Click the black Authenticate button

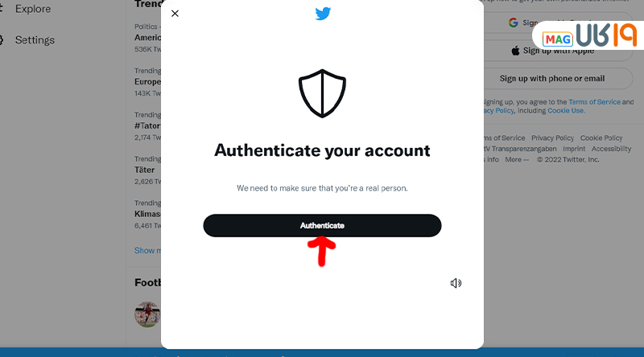pos(323,225)
